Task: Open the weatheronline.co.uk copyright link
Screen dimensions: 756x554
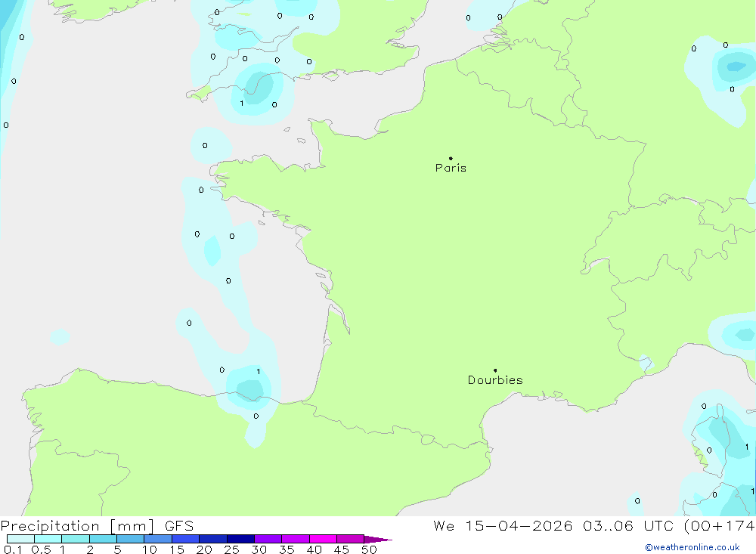Action: pyautogui.click(x=692, y=547)
